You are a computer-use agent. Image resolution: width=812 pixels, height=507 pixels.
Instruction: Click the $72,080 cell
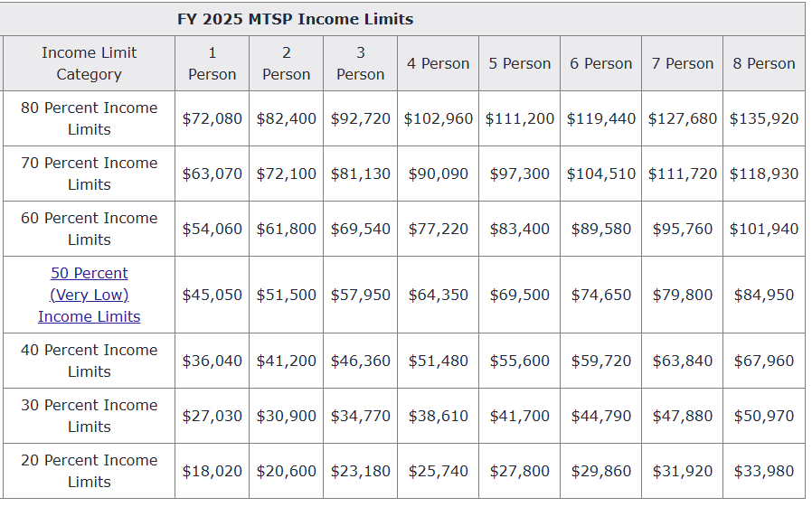coord(212,118)
